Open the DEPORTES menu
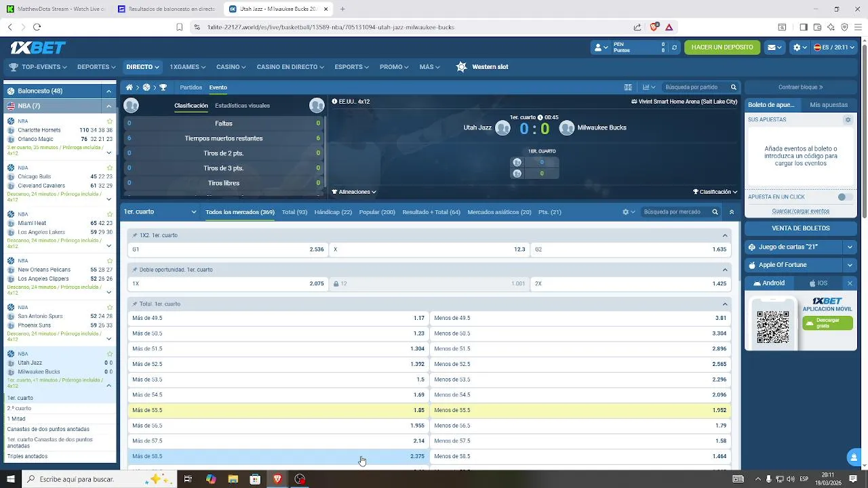The width and height of the screenshot is (868, 488). tap(96, 67)
